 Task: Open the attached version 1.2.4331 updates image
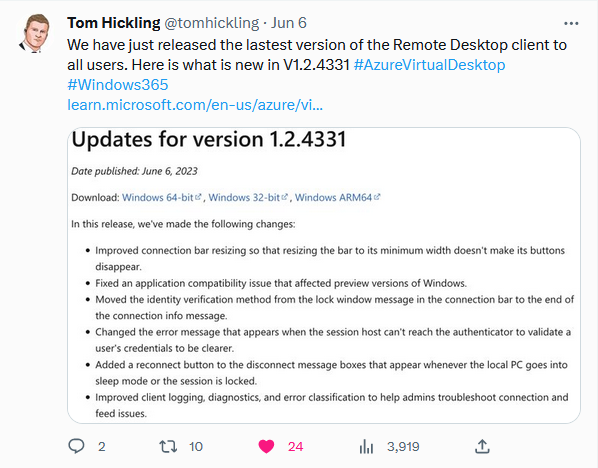(x=324, y=275)
